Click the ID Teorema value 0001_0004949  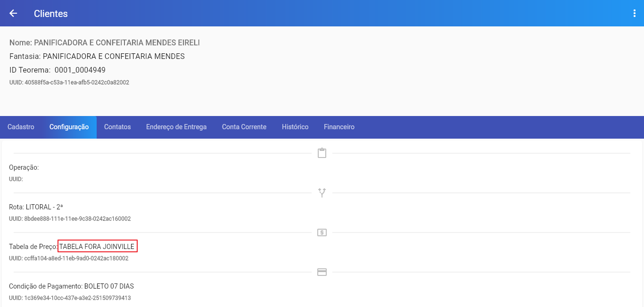tap(80, 70)
